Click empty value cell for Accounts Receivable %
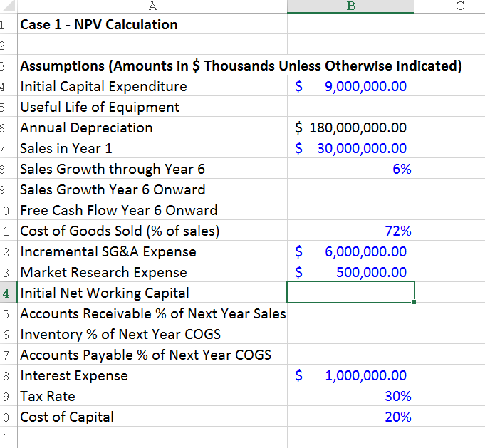The width and height of the screenshot is (485, 448). click(350, 313)
